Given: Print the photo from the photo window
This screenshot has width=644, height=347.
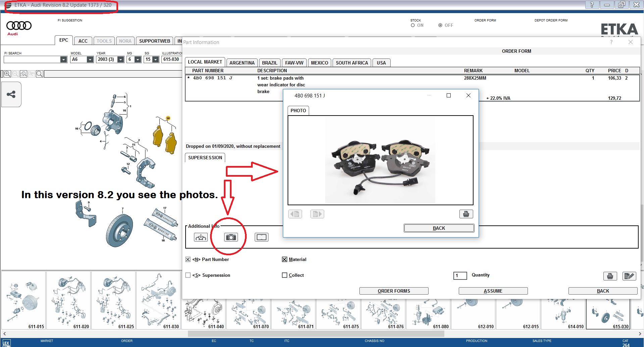Looking at the screenshot, I should (466, 214).
